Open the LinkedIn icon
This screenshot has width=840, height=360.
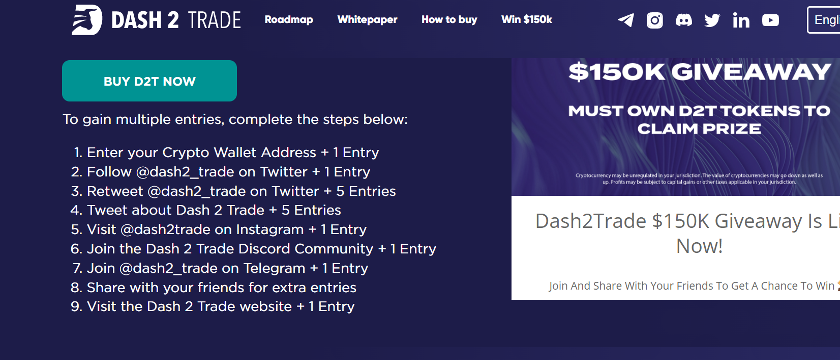[741, 20]
